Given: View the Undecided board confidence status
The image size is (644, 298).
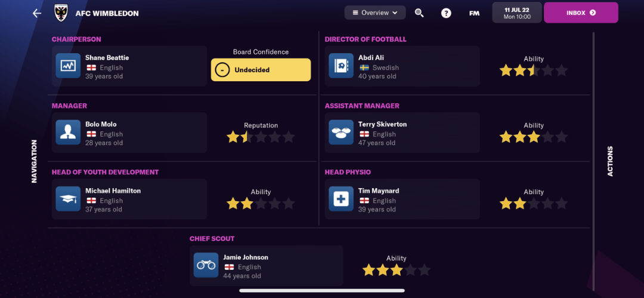Looking at the screenshot, I should 261,70.
